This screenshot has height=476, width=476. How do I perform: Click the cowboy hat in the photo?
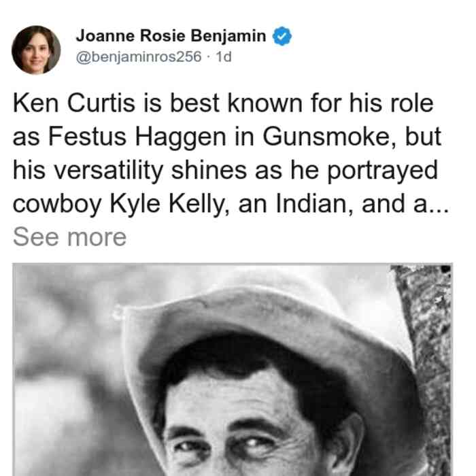pyautogui.click(x=267, y=334)
